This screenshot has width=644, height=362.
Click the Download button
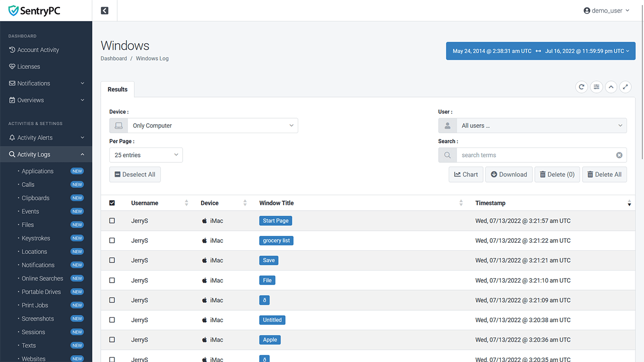coord(509,174)
